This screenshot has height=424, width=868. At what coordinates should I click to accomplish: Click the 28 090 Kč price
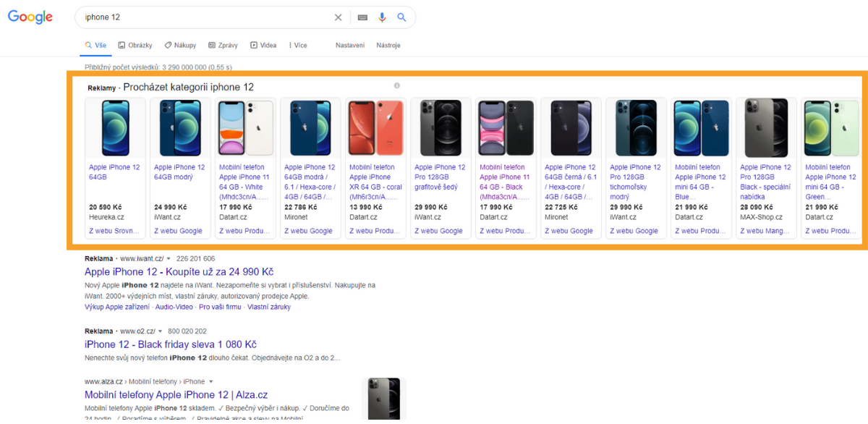click(757, 207)
